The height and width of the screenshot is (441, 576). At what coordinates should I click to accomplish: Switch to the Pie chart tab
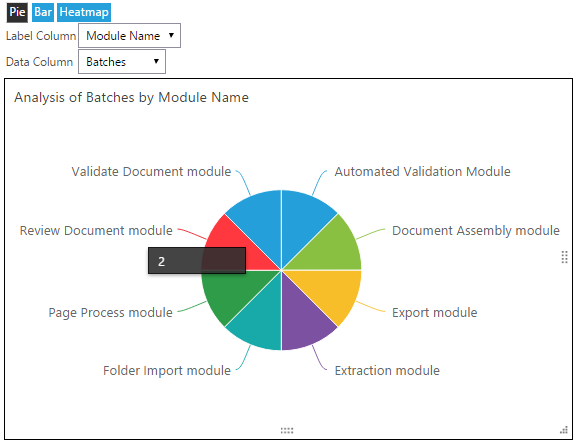[17, 12]
